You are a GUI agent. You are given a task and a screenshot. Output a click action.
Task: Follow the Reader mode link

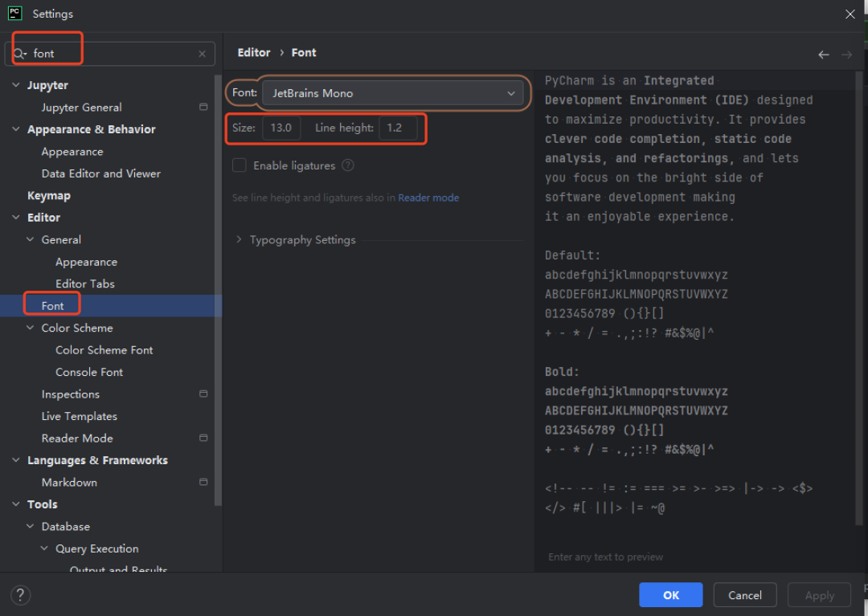click(x=428, y=198)
